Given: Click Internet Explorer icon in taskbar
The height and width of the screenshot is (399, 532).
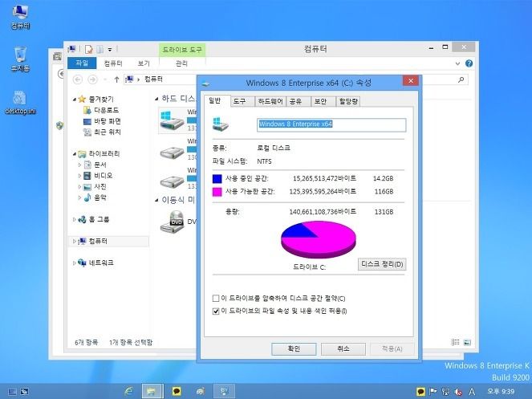Looking at the screenshot, I should (x=128, y=391).
